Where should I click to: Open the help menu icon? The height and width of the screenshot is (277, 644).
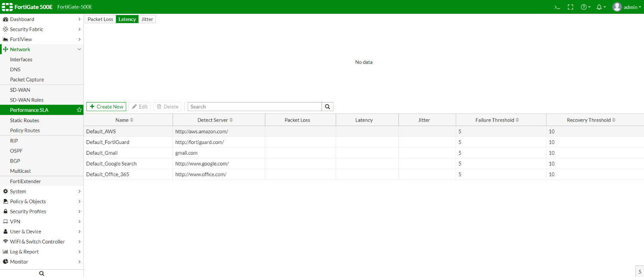coord(584,7)
